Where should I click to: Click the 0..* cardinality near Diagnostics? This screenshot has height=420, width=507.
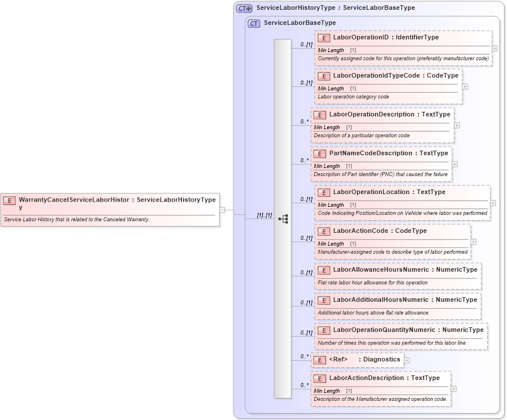304,356
